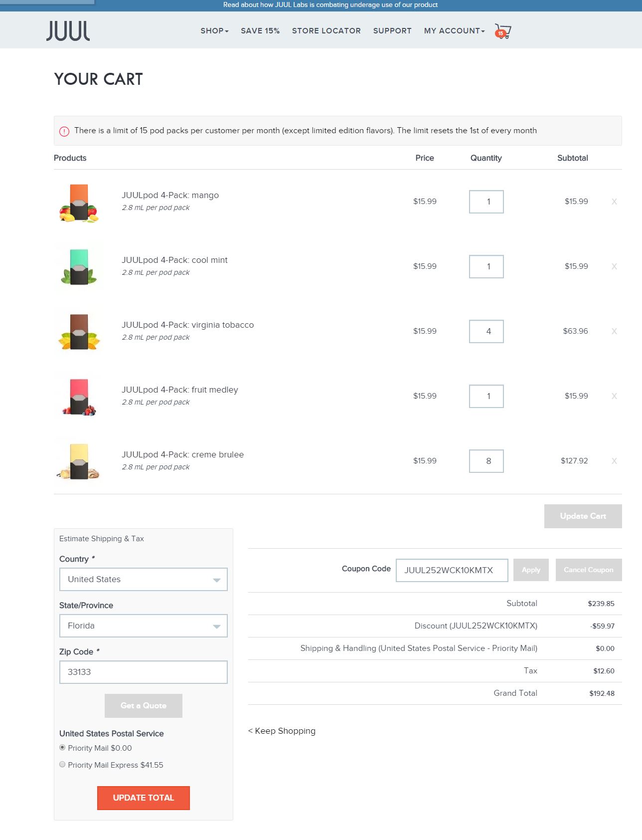Select Priority Mail $0.00 shipping option
Image resolution: width=642 pixels, height=840 pixels.
coord(62,747)
